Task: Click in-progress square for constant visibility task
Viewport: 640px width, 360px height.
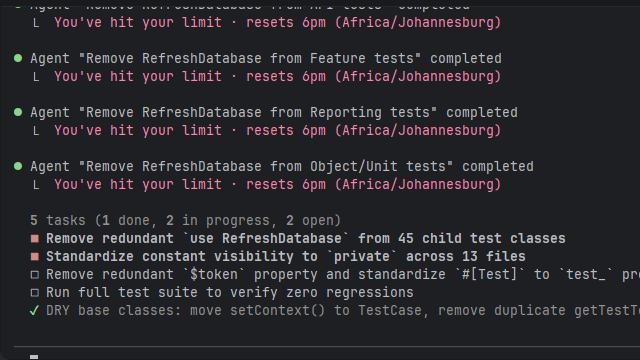Action: click(x=35, y=256)
